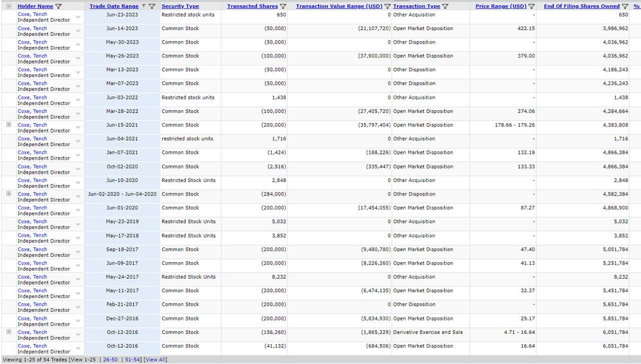Open Coxe, Tench link in Jun-03-2022 row
The height and width of the screenshot is (364, 641).
(x=32, y=97)
